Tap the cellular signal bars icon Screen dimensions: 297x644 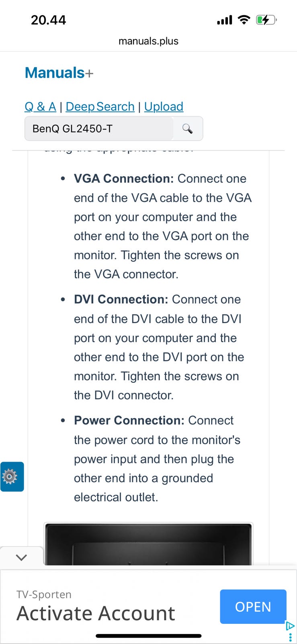click(225, 20)
